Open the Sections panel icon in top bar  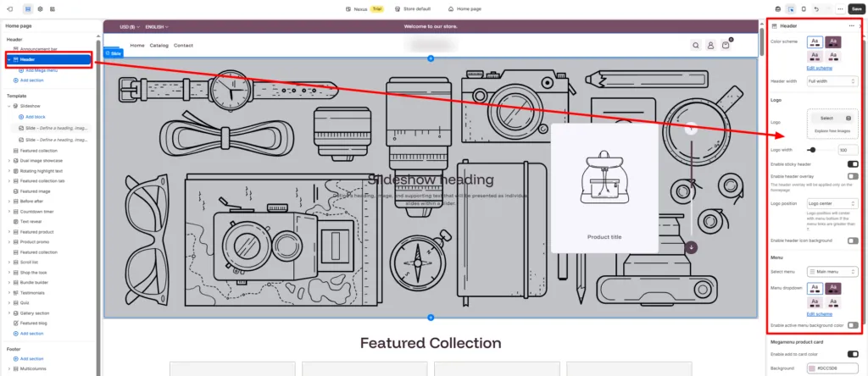(x=28, y=8)
